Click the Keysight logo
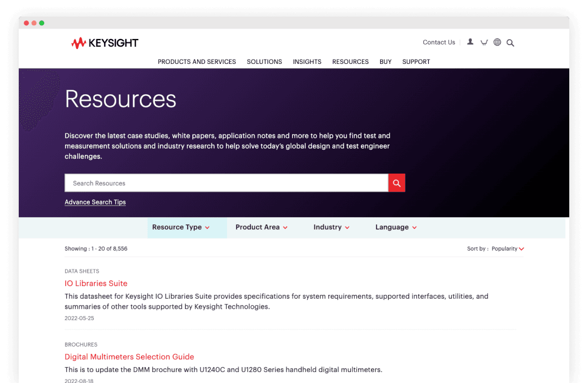The height and width of the screenshot is (383, 588). [x=105, y=43]
